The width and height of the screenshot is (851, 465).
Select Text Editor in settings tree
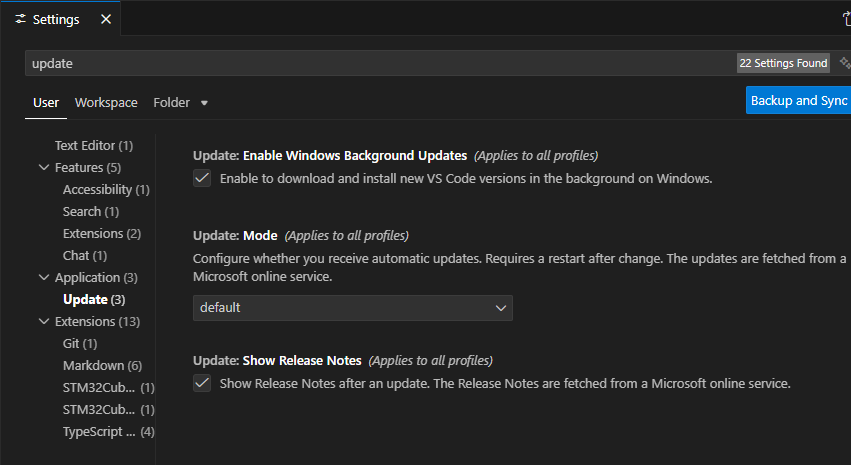click(93, 145)
